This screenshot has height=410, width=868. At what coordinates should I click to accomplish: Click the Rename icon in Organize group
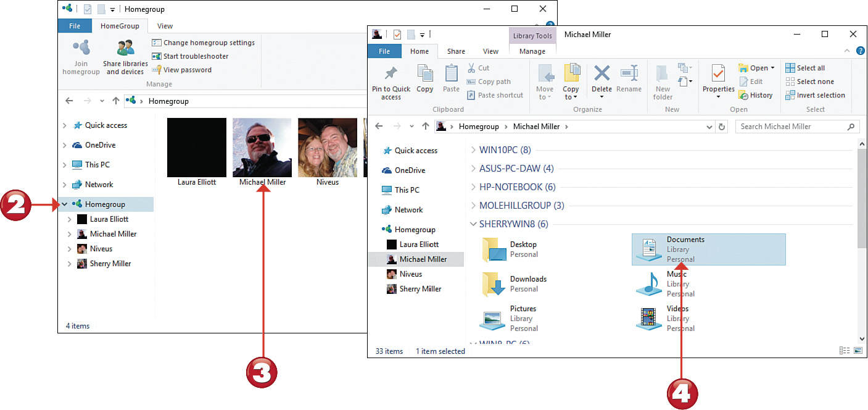pos(629,73)
